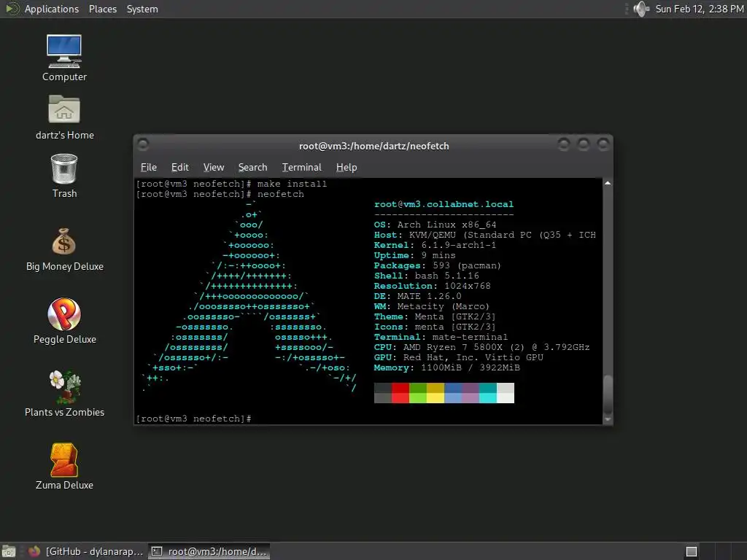Viewport: 747px width, 560px height.
Task: Select the Peggle Deluxe game icon
Action: point(64,314)
